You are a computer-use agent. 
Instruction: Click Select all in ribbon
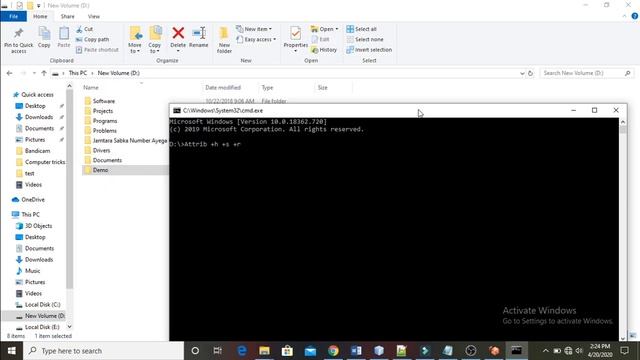[362, 29]
